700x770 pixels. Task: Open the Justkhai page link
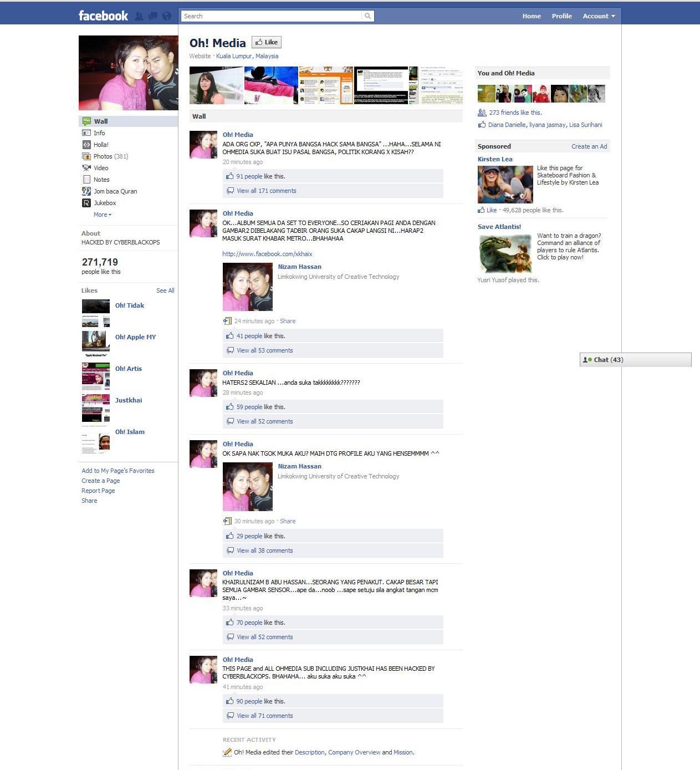[129, 400]
